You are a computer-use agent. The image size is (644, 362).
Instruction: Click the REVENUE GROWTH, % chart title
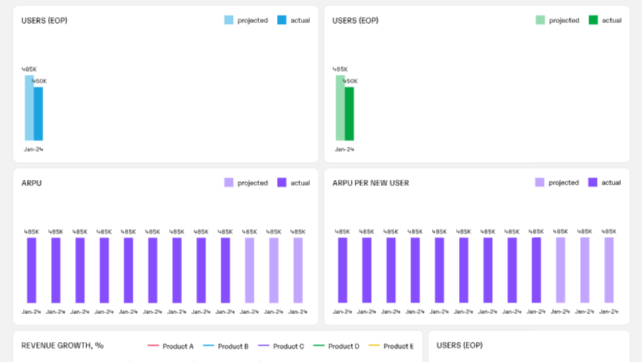(62, 346)
